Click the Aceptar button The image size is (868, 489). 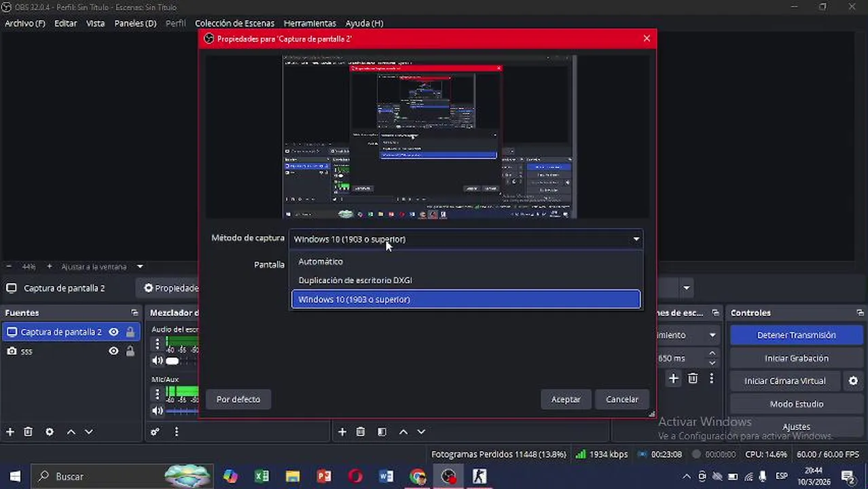tap(566, 399)
